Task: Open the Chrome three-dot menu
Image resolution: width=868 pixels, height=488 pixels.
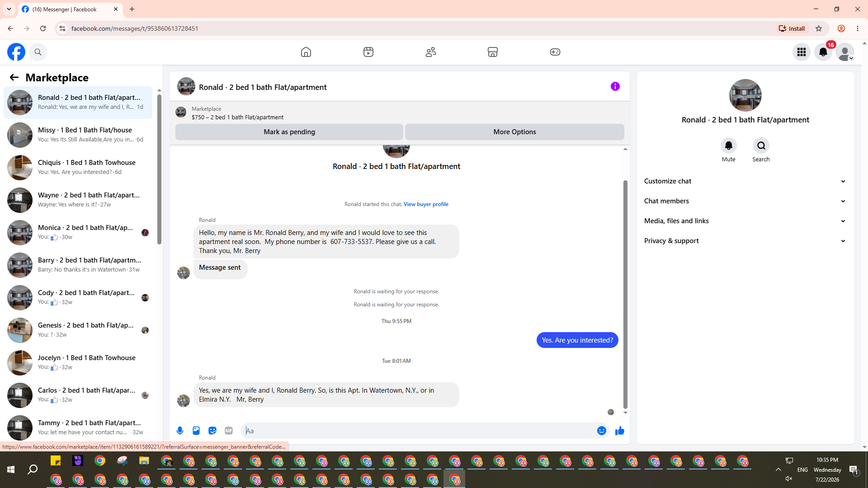Action: click(x=858, y=28)
